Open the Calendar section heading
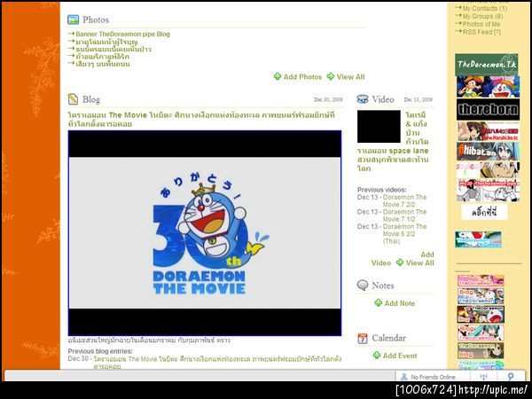 [389, 338]
